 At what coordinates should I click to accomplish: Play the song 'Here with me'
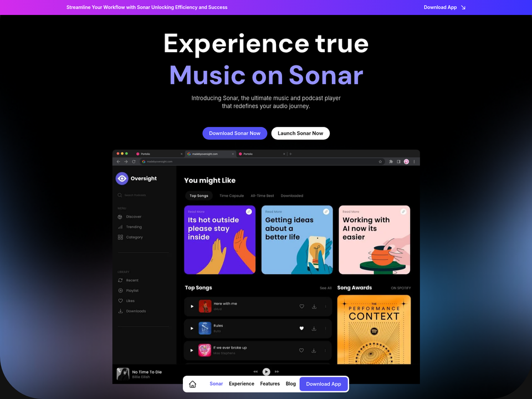(x=192, y=306)
